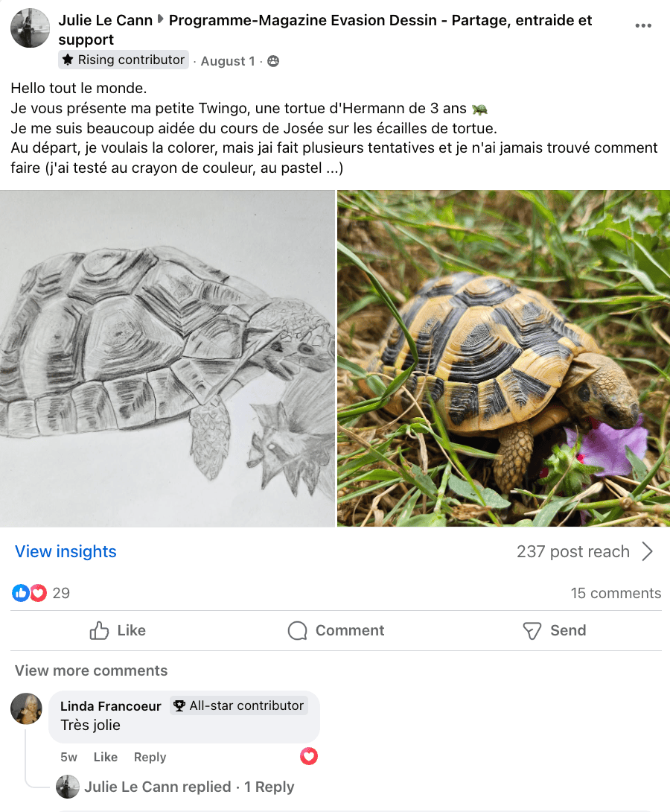The width and height of the screenshot is (670, 812).
Task: Expand View more comments
Action: tap(91, 670)
